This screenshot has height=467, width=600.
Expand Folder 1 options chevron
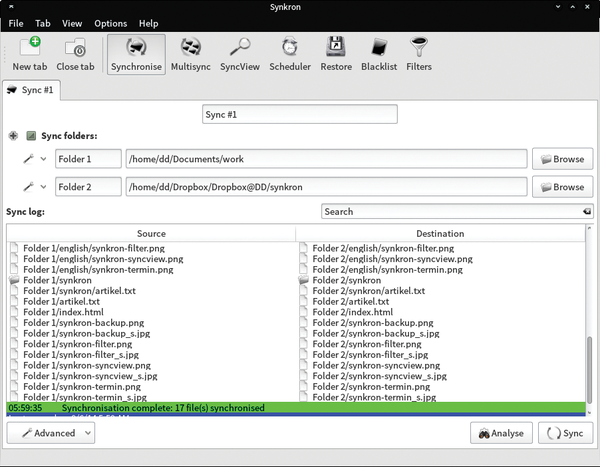coord(43,159)
